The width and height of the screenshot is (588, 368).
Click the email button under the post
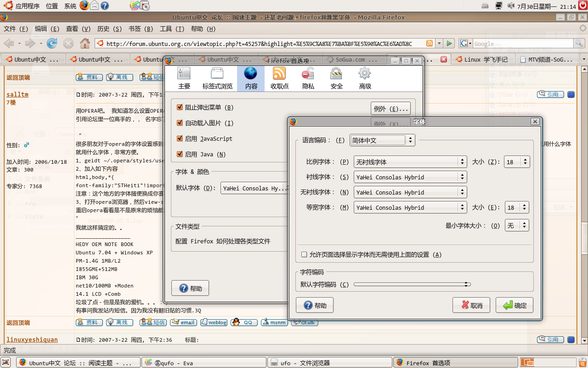[184, 322]
